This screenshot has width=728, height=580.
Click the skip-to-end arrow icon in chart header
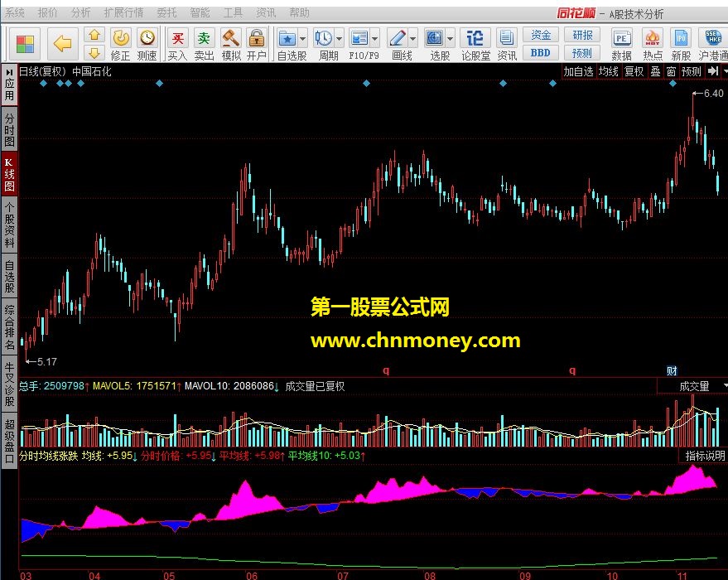tap(713, 71)
